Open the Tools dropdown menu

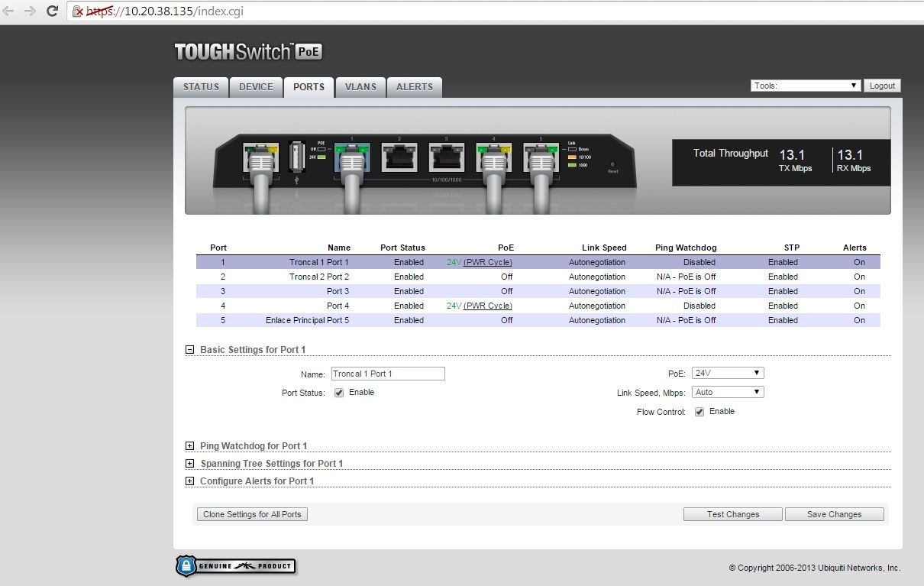tap(806, 86)
